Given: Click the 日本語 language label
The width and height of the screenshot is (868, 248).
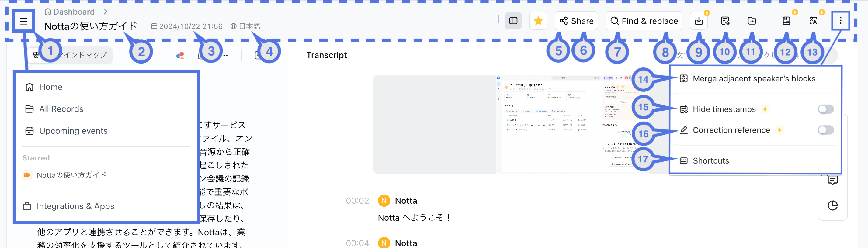Looking at the screenshot, I should coord(249,26).
